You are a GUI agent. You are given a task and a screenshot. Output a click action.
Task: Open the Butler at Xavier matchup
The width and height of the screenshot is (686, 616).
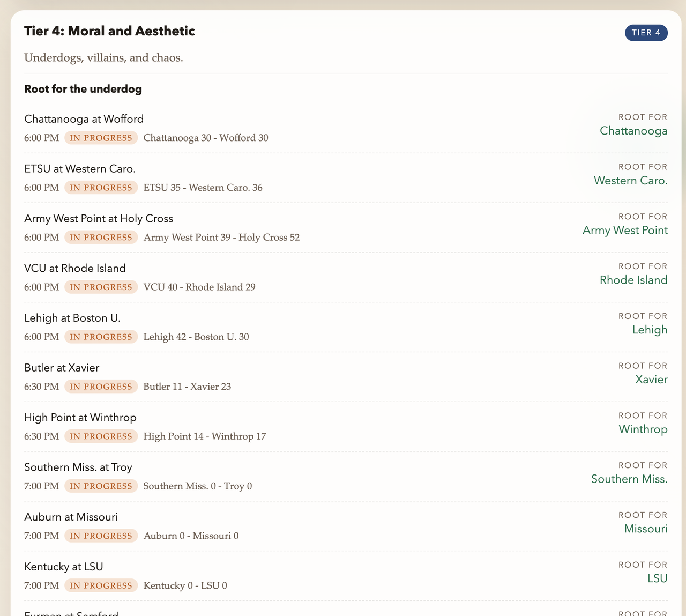(62, 368)
